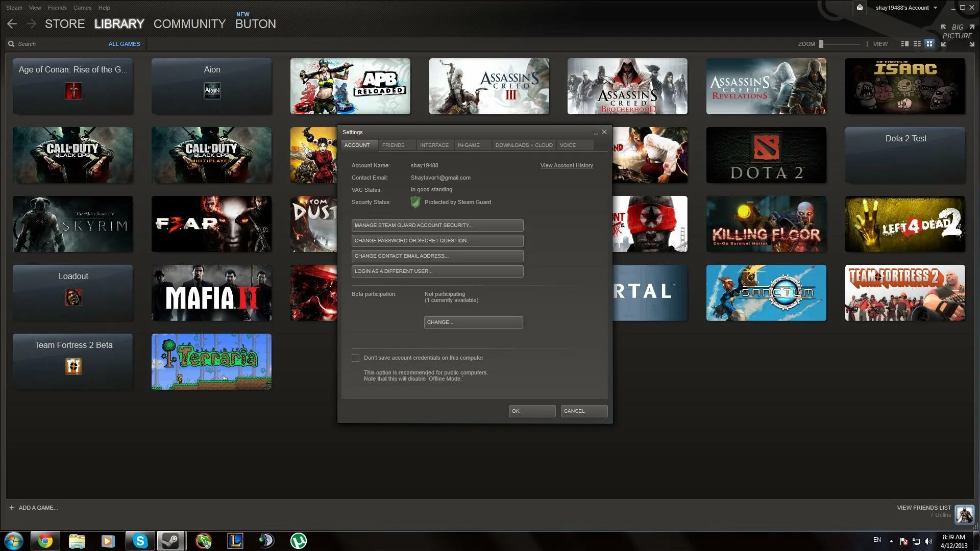This screenshot has width=980, height=551.
Task: Go to the BUTON section
Action: (x=255, y=24)
